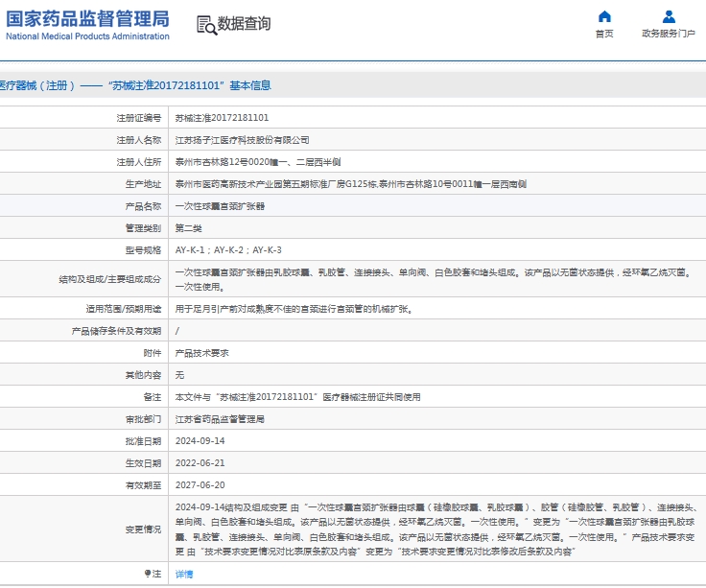
Task: Click 其他内容 value 无
Action: (x=179, y=375)
